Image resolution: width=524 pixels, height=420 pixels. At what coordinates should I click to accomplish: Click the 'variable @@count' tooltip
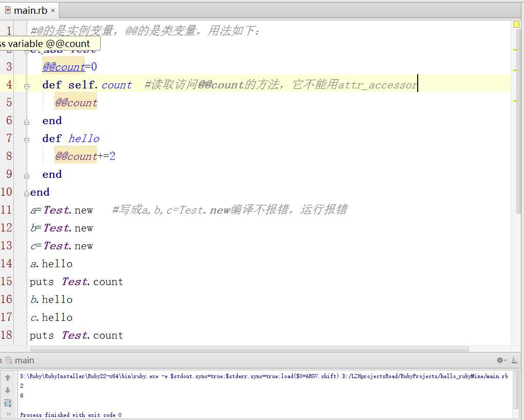coord(50,44)
